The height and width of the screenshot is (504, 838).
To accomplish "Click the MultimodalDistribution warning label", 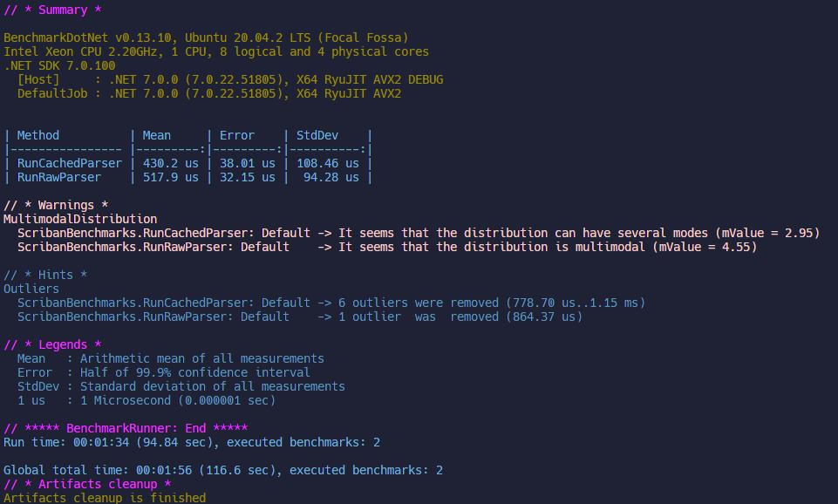I will point(80,219).
